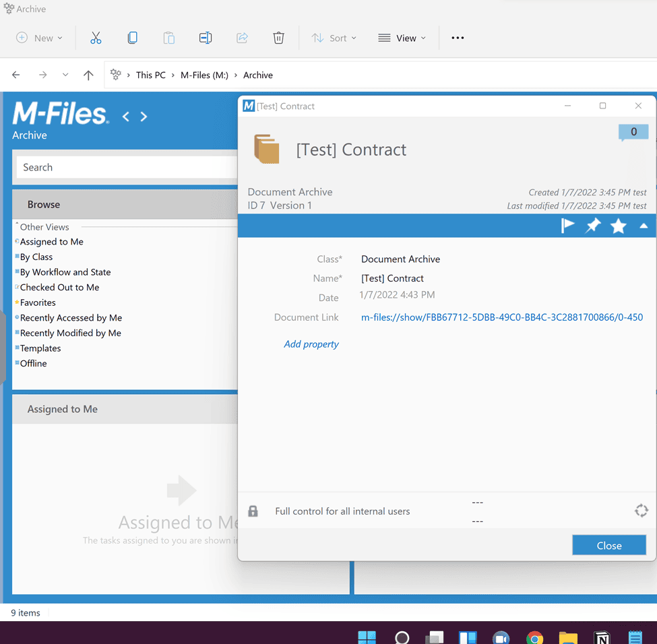Click the Copy icon in Explorer toolbar

coord(132,38)
